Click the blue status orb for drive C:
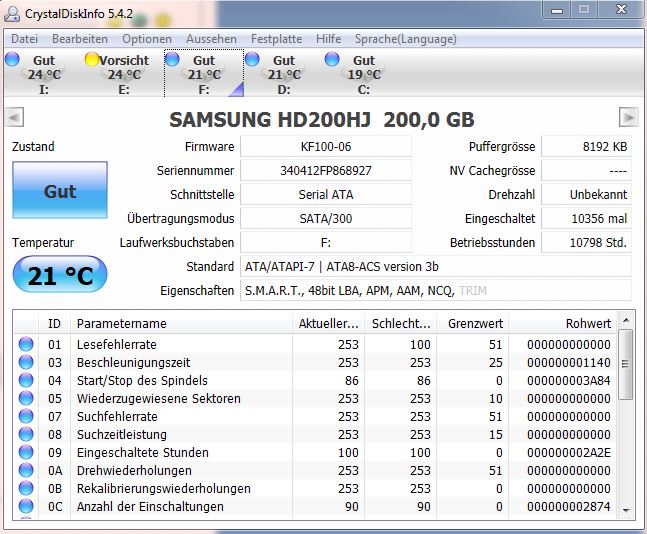 [332, 59]
